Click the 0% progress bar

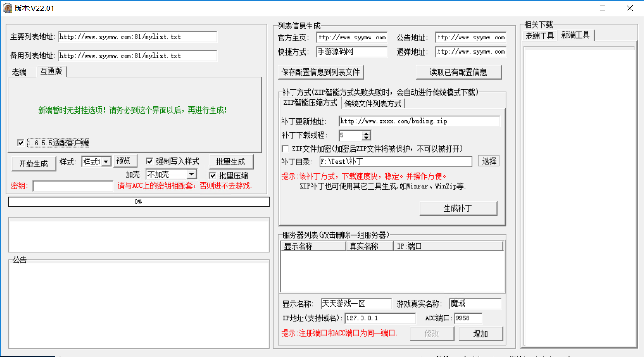(138, 202)
